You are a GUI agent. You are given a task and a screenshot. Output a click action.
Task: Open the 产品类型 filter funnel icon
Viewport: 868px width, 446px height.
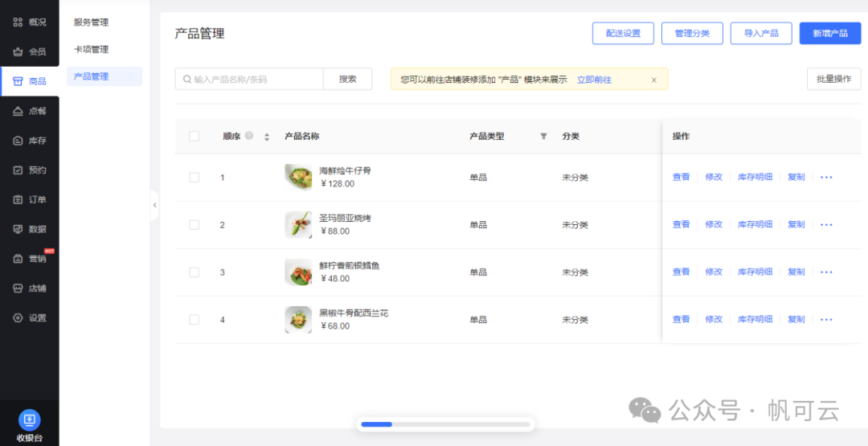tap(543, 136)
